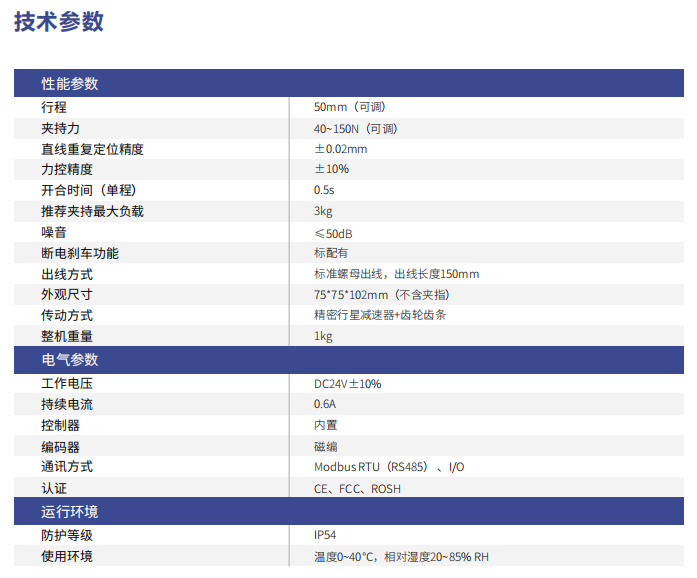Select the 运行环境 section header

69,512
